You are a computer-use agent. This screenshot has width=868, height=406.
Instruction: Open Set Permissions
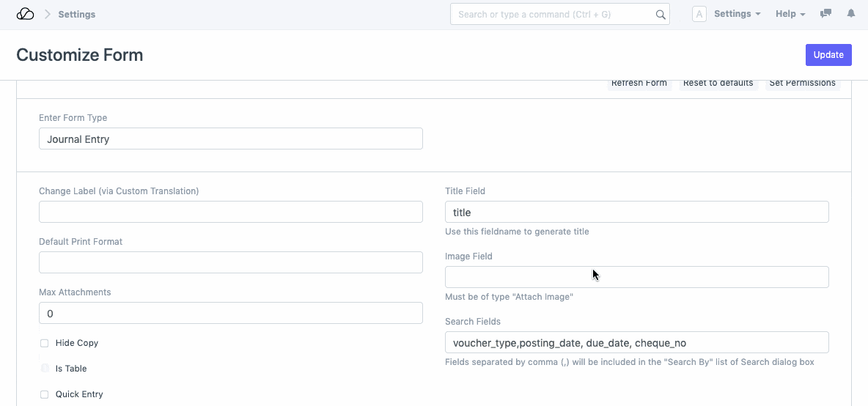[x=802, y=84]
